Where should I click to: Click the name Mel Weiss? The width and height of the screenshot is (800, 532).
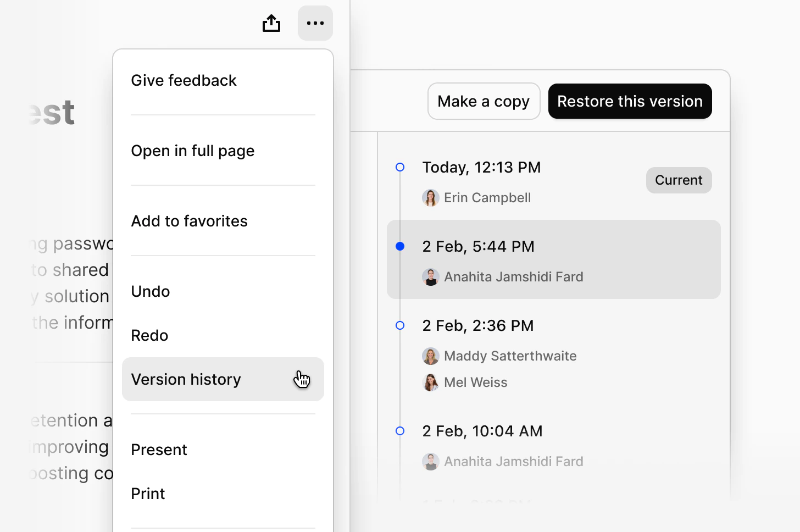(476, 383)
